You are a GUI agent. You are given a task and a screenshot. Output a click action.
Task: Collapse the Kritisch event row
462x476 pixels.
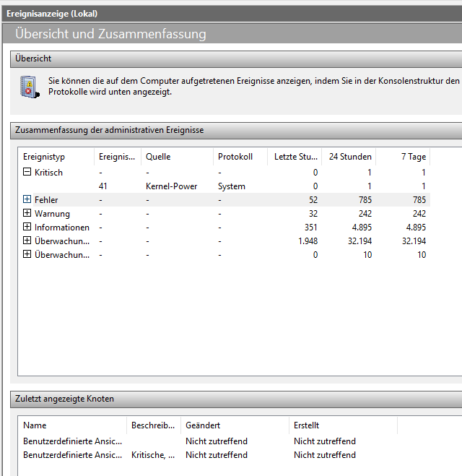click(x=27, y=172)
